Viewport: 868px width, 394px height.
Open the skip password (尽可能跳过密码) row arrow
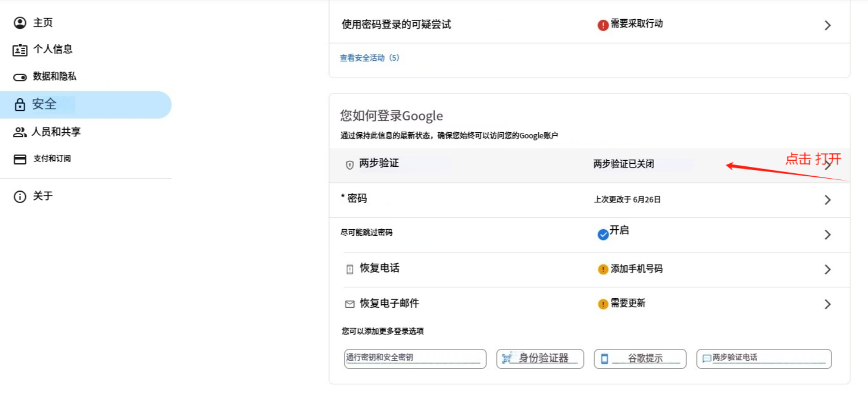tap(828, 235)
